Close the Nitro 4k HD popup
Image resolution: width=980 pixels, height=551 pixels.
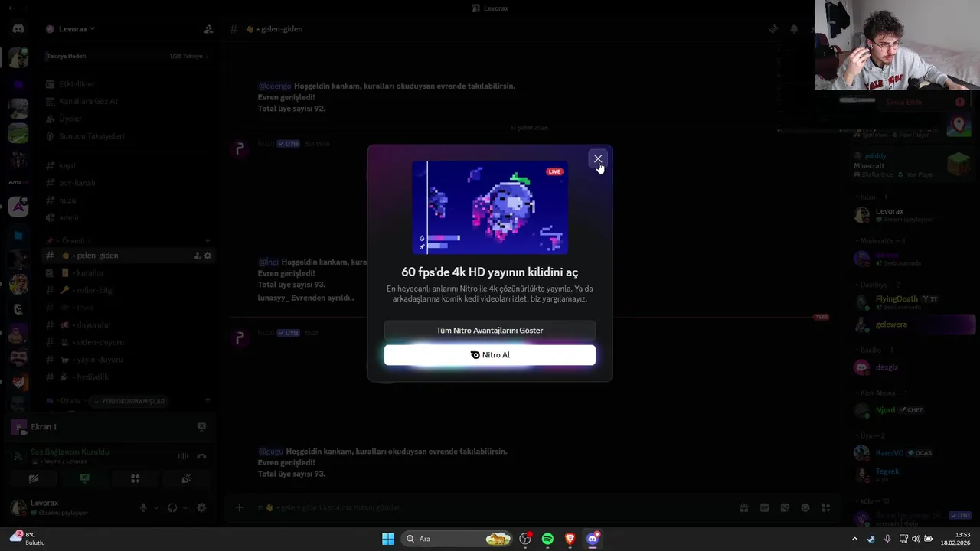[x=598, y=159]
